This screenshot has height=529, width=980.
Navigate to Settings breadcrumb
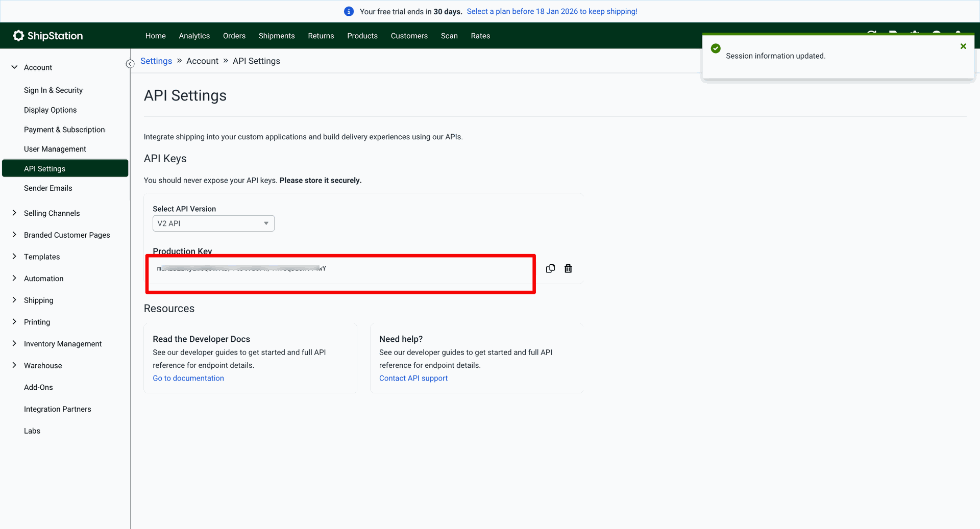[x=156, y=61]
